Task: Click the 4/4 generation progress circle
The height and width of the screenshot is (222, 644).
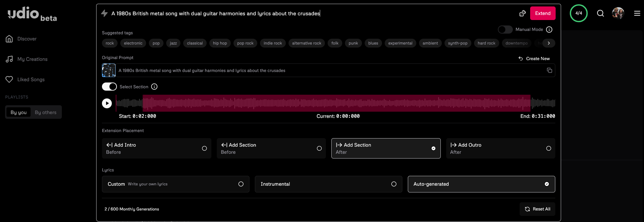Action: tap(578, 13)
